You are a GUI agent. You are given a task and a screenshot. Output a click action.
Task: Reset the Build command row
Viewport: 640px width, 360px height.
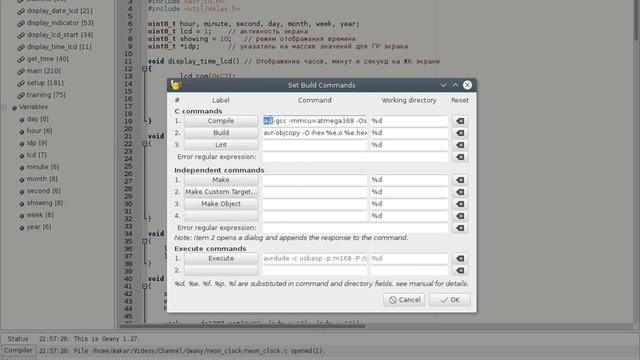pyautogui.click(x=460, y=133)
